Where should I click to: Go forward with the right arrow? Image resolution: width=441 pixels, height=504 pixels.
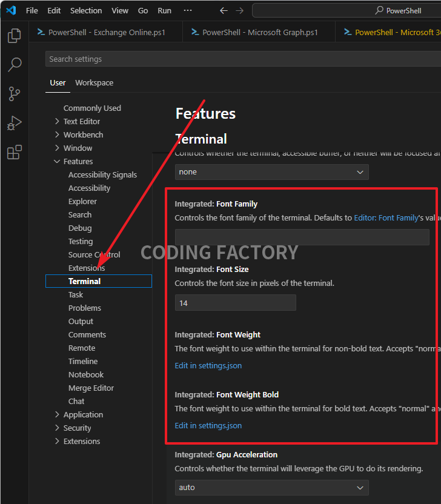pos(240,11)
